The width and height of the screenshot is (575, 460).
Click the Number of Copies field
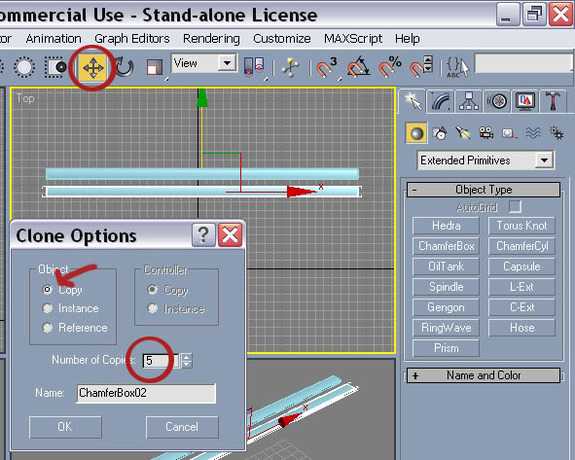click(x=161, y=361)
